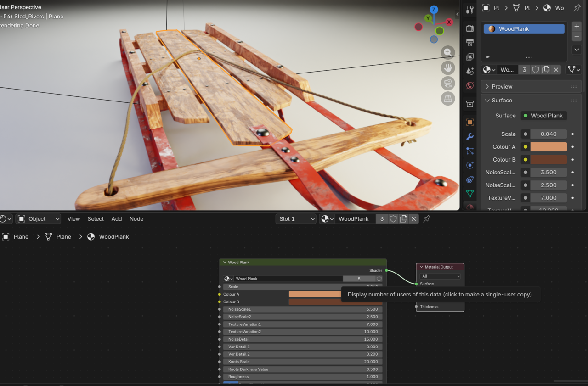
Task: Click the viewport zoom magnifier icon
Action: pos(448,52)
